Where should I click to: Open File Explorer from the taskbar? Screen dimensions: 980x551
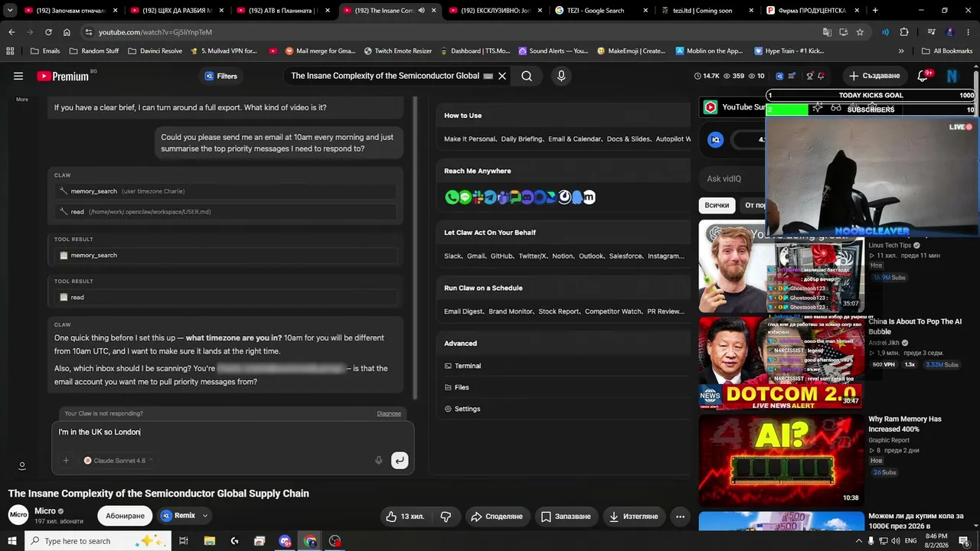209,541
